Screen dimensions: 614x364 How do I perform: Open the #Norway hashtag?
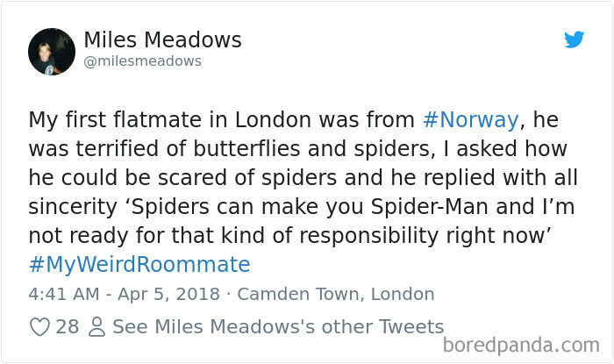[471, 120]
